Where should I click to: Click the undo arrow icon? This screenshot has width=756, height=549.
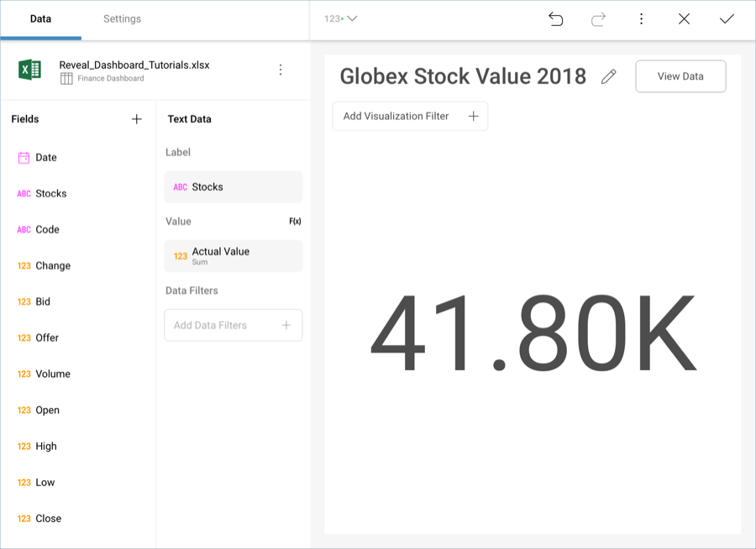(x=555, y=18)
